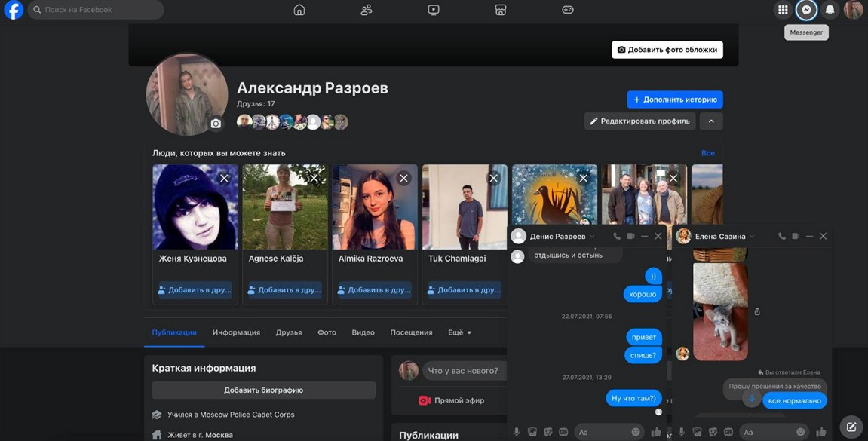868x441 pixels.
Task: Open the Moscow Police Cadet Corps link
Action: point(247,415)
